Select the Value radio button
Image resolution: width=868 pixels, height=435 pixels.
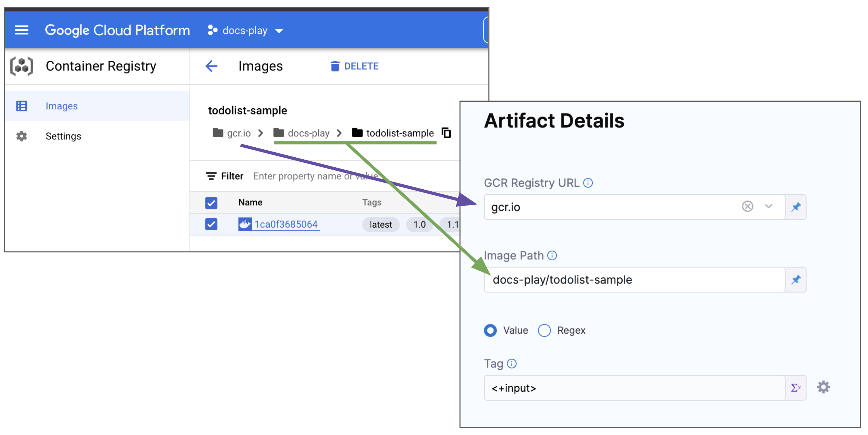[490, 331]
